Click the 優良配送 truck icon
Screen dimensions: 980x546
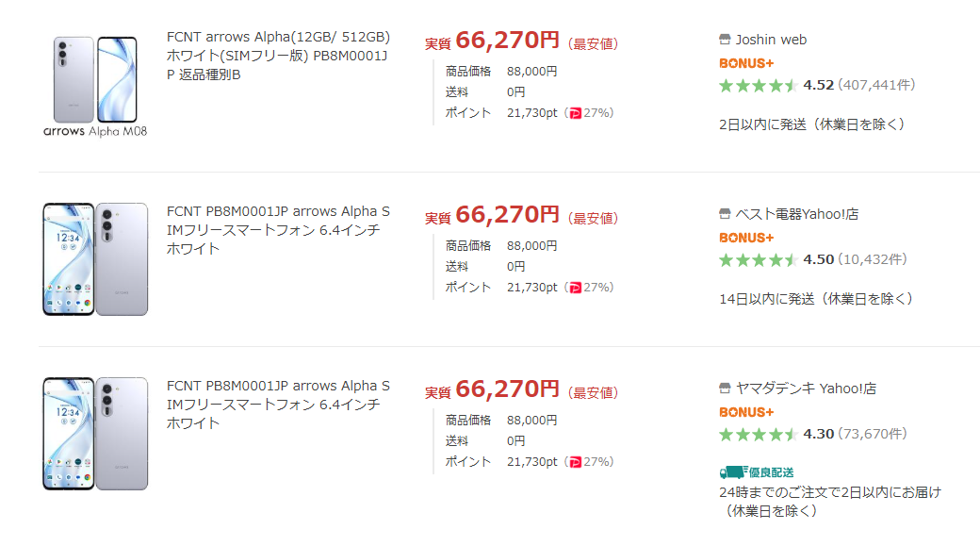click(x=732, y=472)
